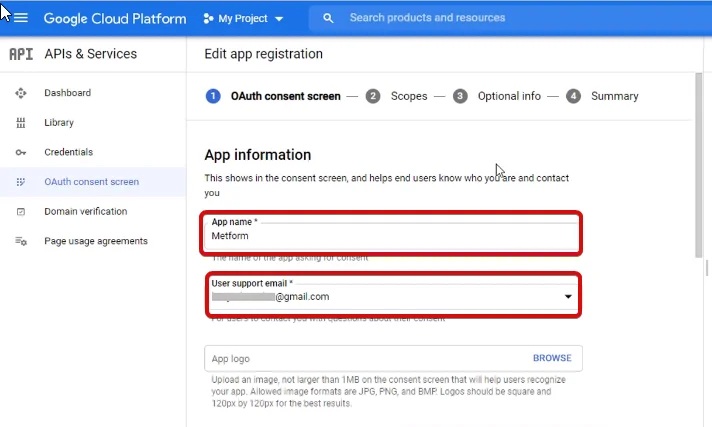Click the Library icon in sidebar

(x=21, y=123)
